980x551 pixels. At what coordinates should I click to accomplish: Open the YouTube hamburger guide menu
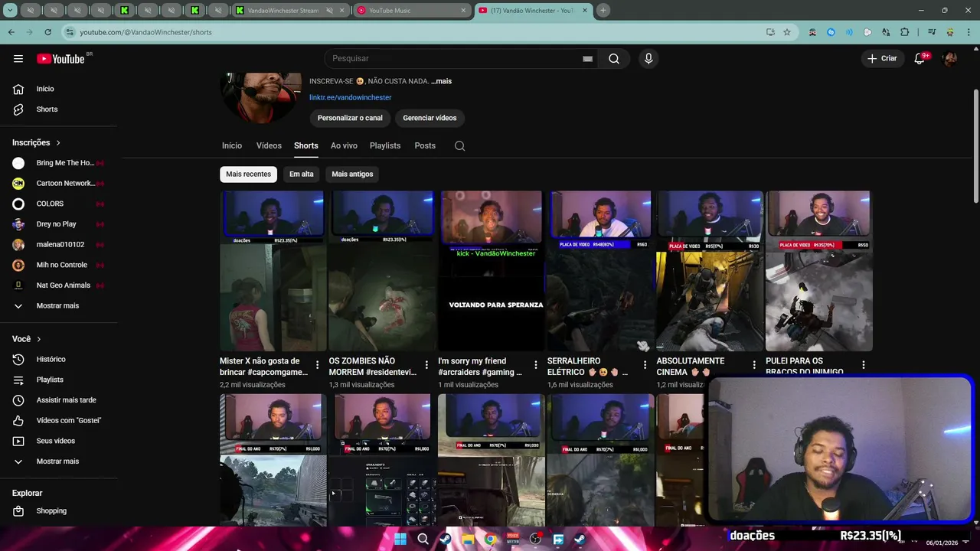18,59
